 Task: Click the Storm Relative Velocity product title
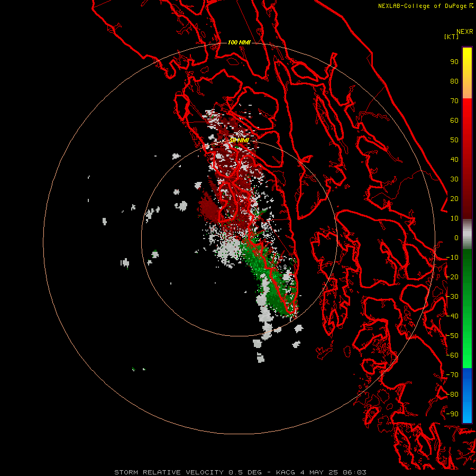(169, 472)
